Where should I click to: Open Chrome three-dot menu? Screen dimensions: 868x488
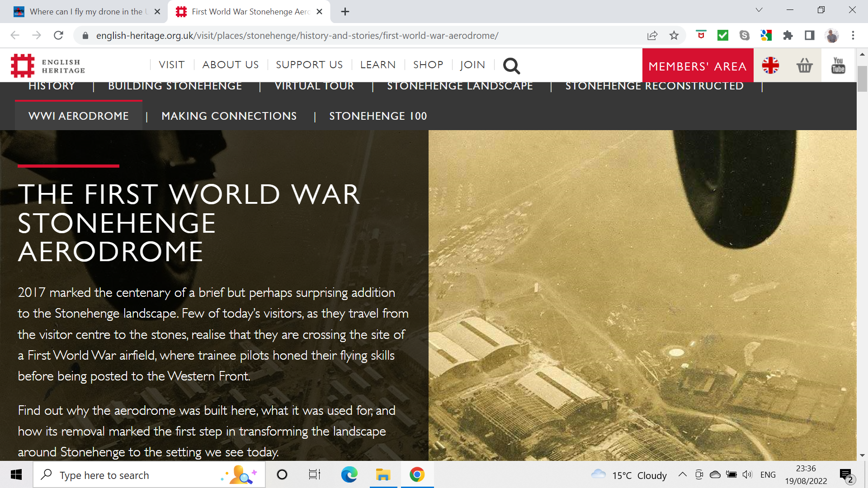tap(853, 36)
